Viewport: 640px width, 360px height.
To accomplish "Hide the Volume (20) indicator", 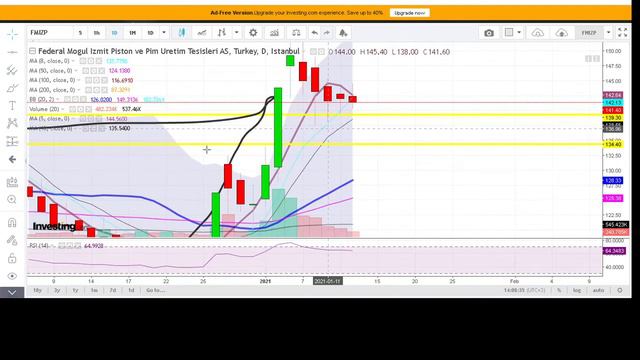I will click(x=72, y=109).
